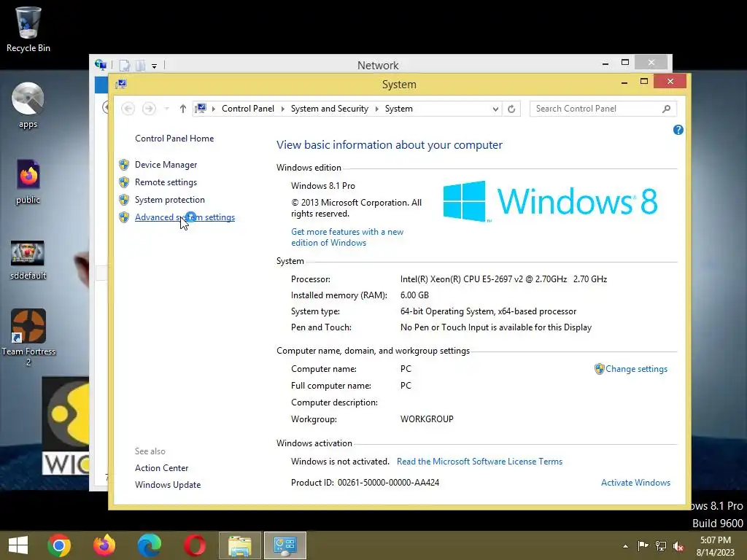The width and height of the screenshot is (747, 560).
Task: Switch to Control Panel taskbar item
Action: 285,545
